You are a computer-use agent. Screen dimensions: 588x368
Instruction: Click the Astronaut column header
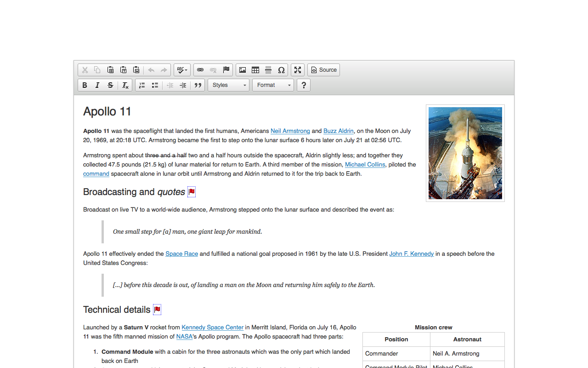(x=467, y=339)
